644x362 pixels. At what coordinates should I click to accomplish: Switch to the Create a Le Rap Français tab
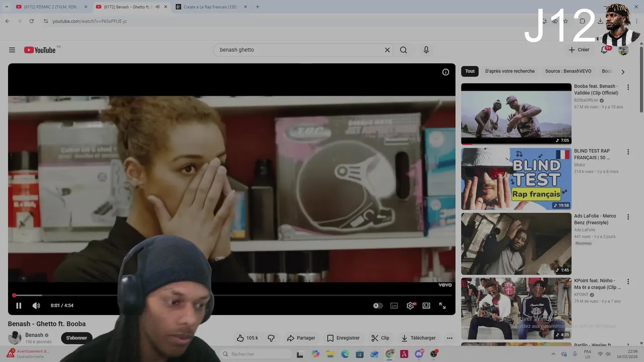[210, 7]
